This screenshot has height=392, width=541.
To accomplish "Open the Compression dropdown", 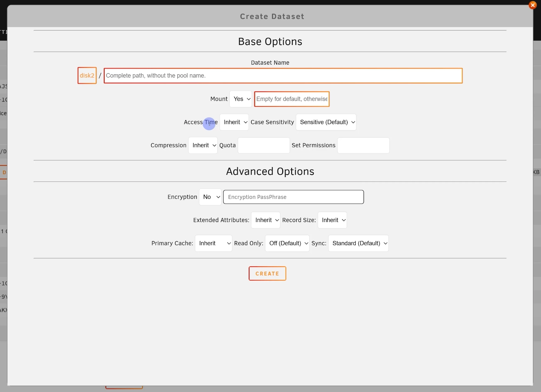I will [x=203, y=145].
